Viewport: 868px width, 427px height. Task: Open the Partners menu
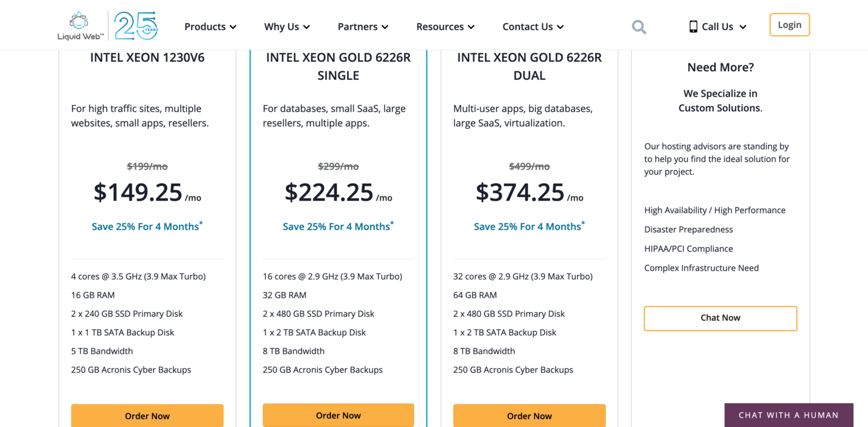click(363, 27)
